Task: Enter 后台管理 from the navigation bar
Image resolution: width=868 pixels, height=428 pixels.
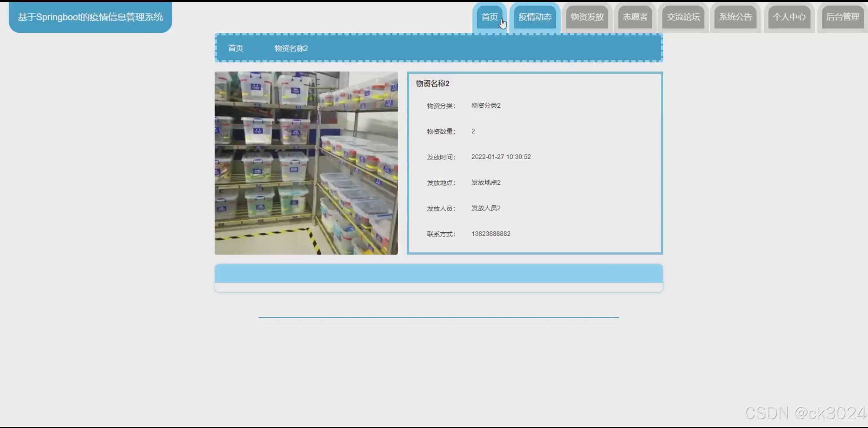Action: coord(842,17)
